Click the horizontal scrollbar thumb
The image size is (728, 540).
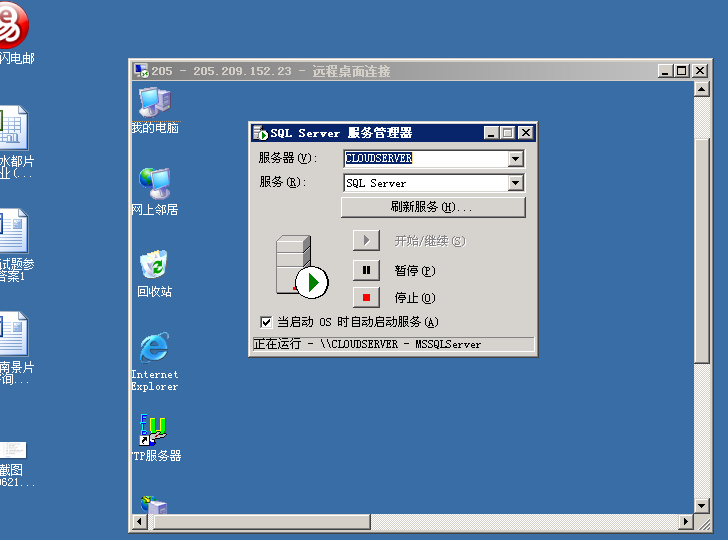pos(261,522)
